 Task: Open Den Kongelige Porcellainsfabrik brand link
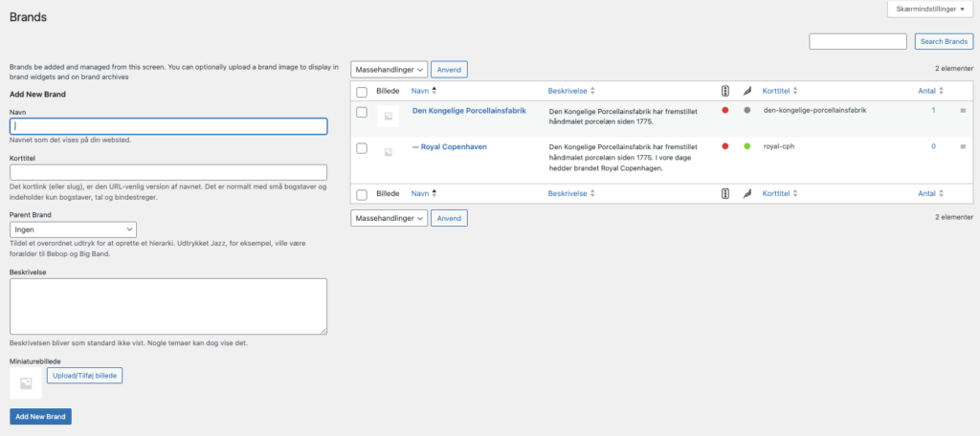click(x=469, y=111)
